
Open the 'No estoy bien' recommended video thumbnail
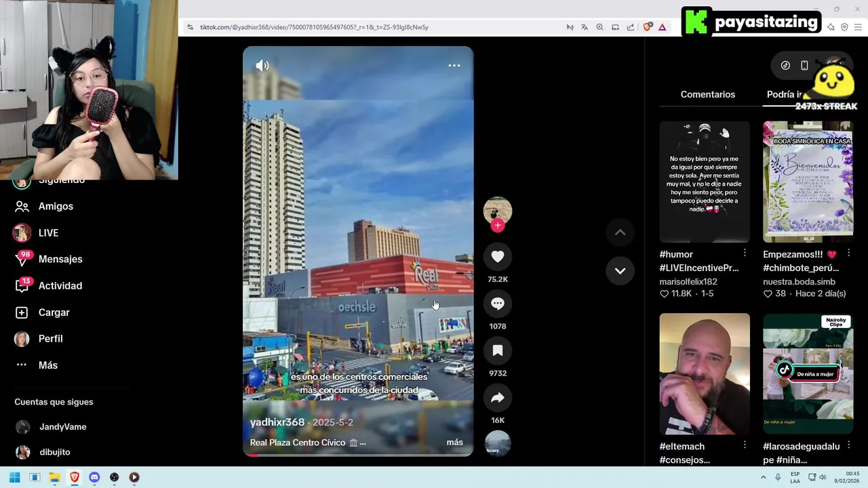[705, 182]
